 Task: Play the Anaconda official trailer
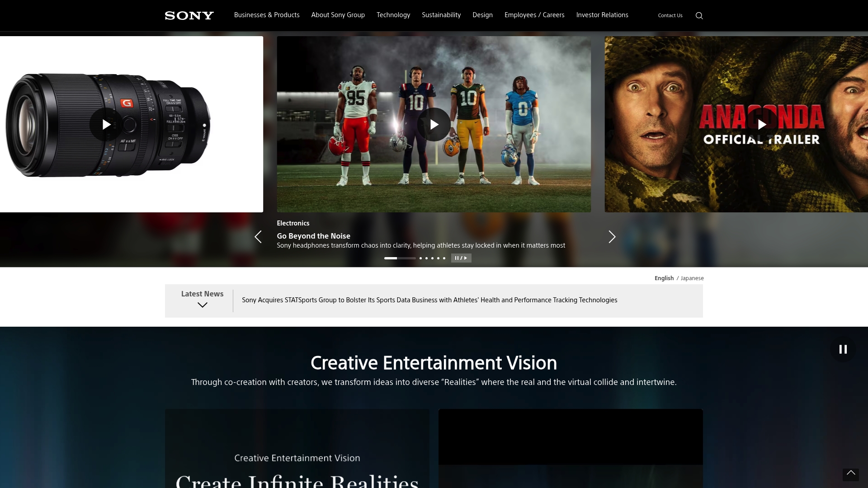point(762,124)
